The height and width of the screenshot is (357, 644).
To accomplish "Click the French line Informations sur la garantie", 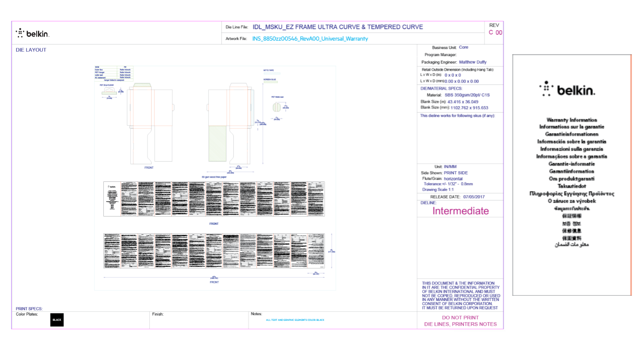I will pos(572,127).
